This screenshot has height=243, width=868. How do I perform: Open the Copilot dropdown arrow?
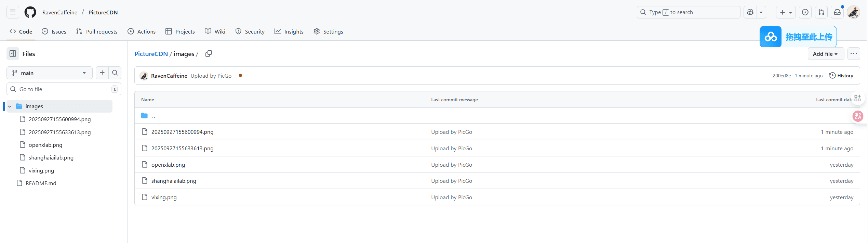[x=761, y=12]
